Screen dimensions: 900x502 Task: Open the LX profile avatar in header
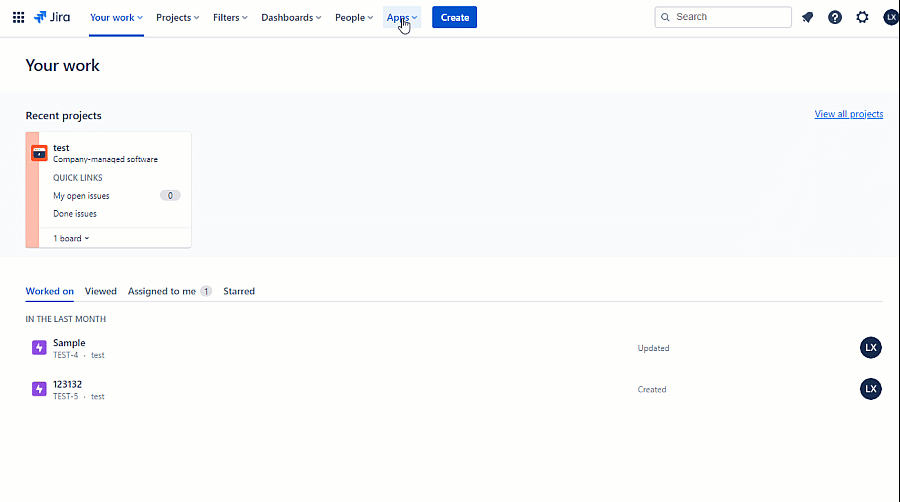pos(891,17)
